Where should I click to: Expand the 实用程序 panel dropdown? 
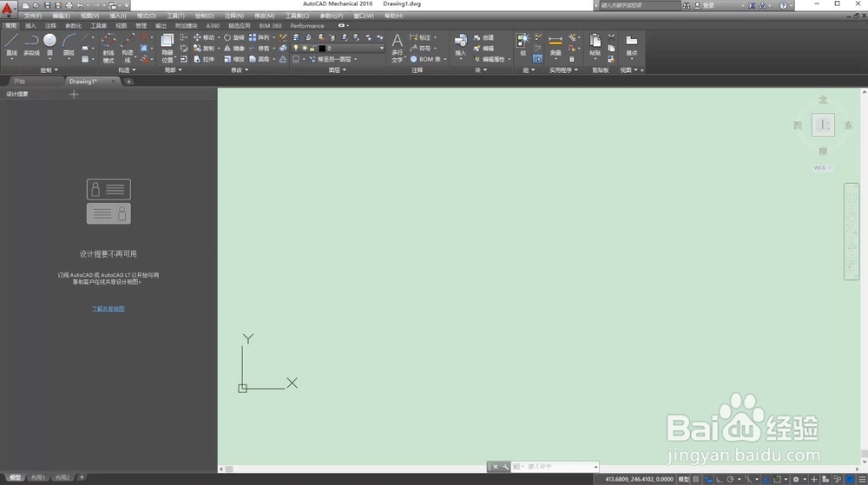point(563,70)
